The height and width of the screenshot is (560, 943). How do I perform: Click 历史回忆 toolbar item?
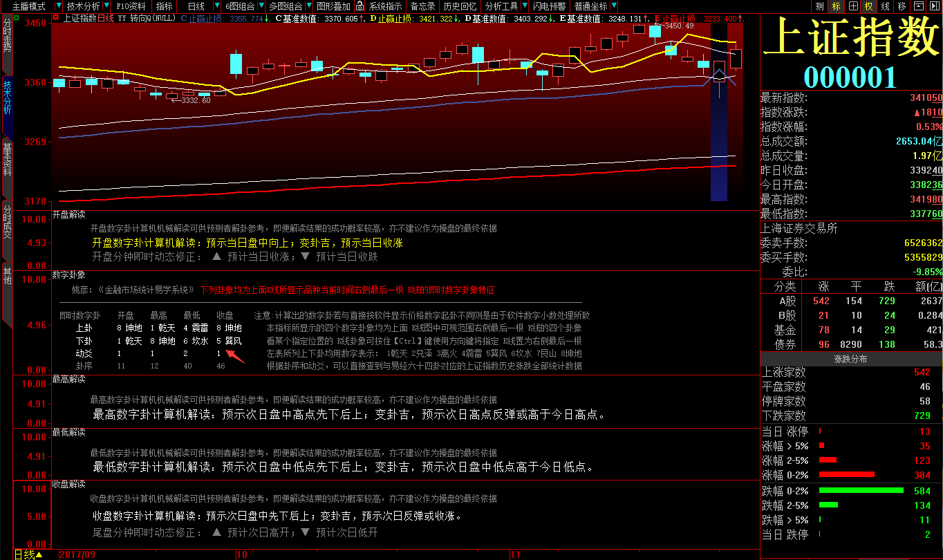460,6
